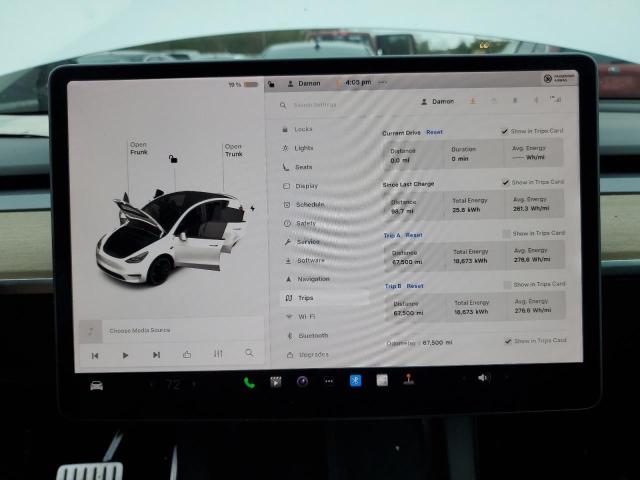Tap Choose Media Source

[140, 330]
